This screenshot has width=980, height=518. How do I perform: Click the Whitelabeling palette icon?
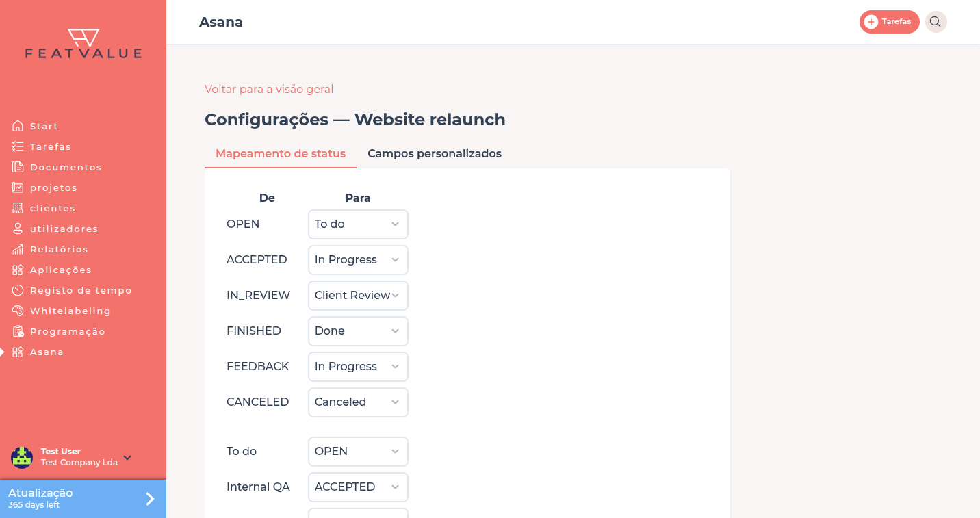(18, 311)
